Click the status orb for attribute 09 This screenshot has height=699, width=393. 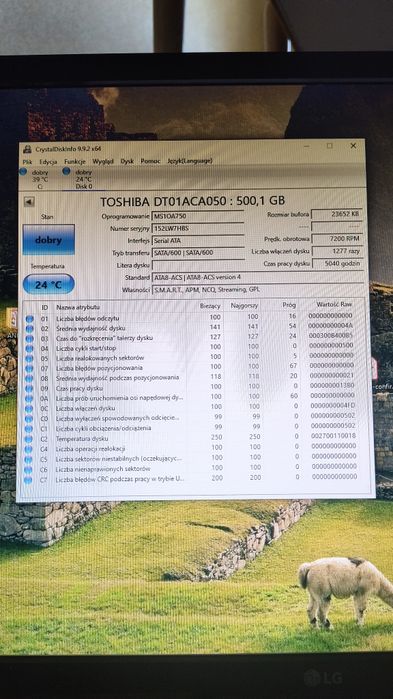click(x=29, y=389)
